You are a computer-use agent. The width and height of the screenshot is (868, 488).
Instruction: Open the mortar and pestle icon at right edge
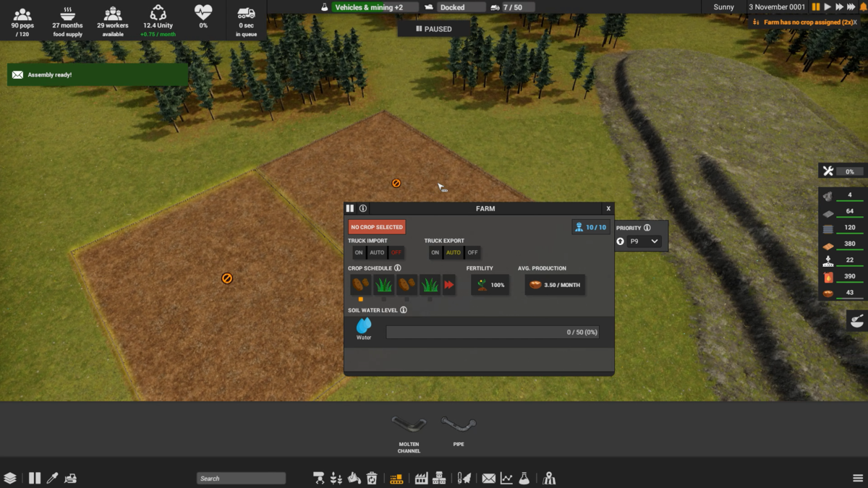857,321
